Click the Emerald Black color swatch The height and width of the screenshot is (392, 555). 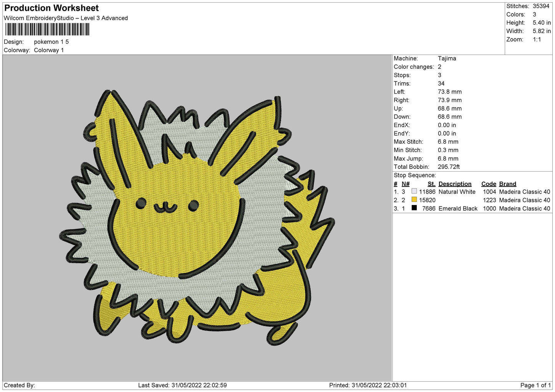pyautogui.click(x=414, y=208)
